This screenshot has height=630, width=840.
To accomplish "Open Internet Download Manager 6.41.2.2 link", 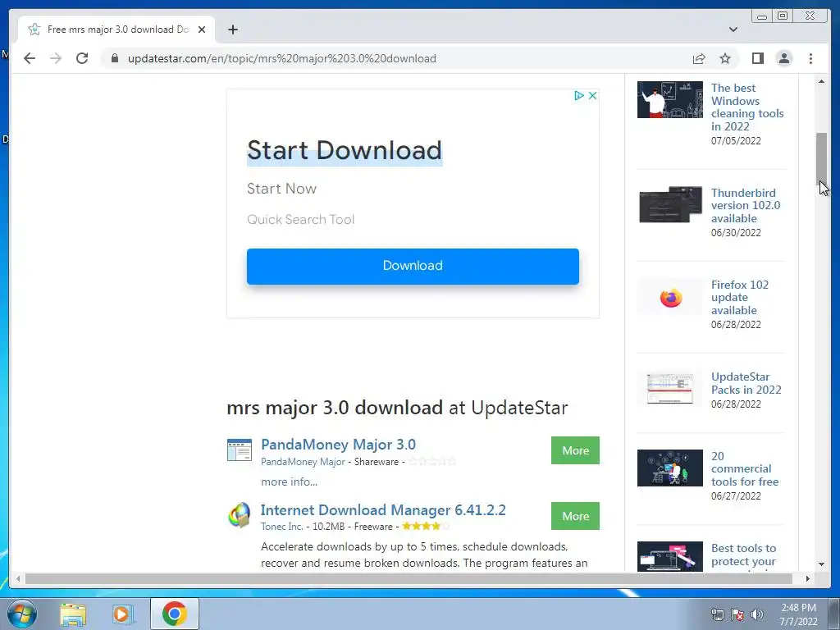I will [x=383, y=510].
